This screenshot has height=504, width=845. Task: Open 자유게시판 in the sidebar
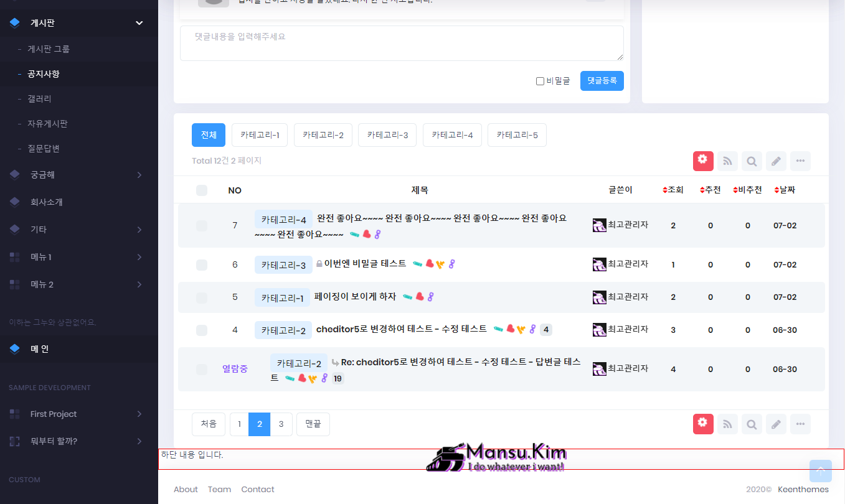click(47, 124)
